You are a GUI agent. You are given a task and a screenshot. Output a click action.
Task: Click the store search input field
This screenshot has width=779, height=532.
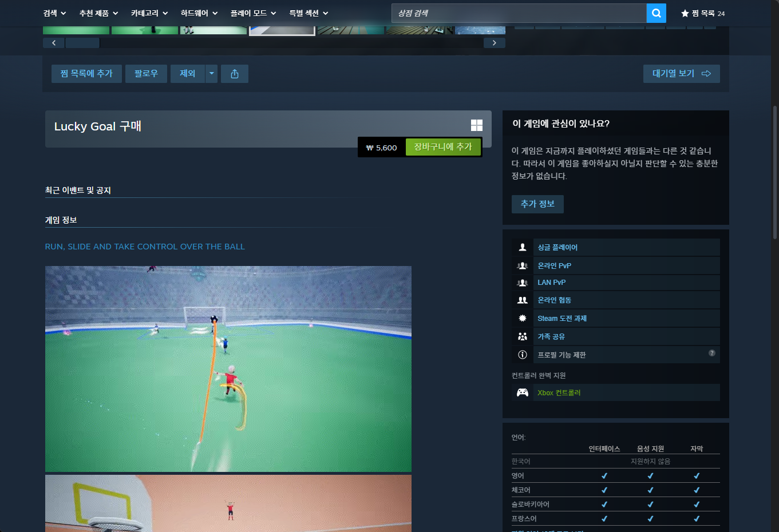point(519,13)
